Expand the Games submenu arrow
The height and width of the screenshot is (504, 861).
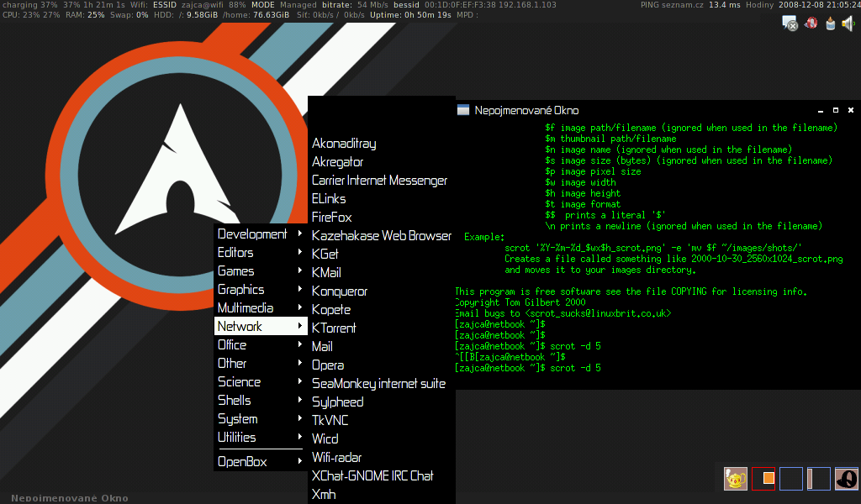pos(300,270)
